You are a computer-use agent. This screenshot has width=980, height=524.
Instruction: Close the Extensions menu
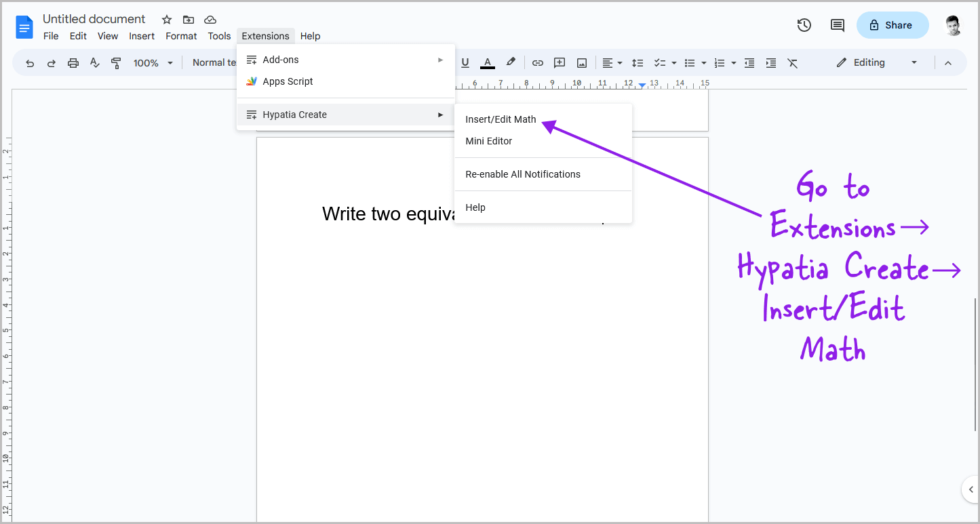[265, 36]
